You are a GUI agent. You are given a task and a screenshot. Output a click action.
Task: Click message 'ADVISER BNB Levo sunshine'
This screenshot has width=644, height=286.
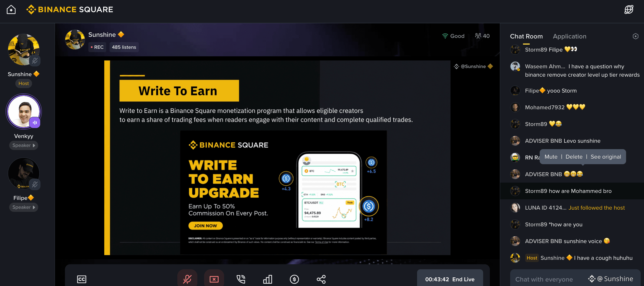point(563,141)
